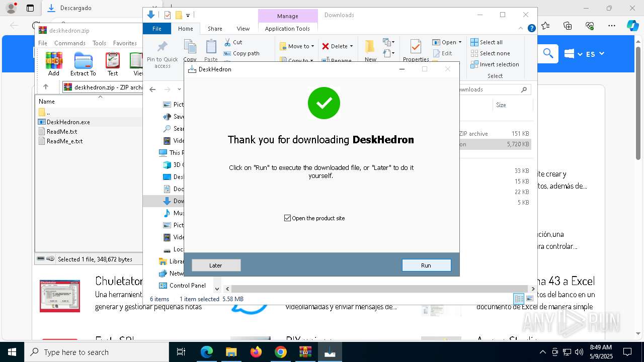Open Move to dropdown
This screenshot has width=644, height=362.
(297, 46)
